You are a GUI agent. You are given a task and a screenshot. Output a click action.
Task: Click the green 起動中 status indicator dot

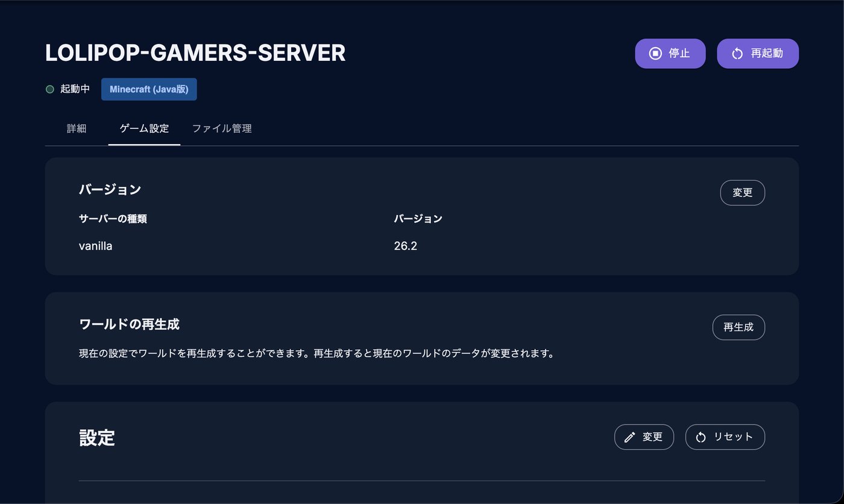point(50,89)
